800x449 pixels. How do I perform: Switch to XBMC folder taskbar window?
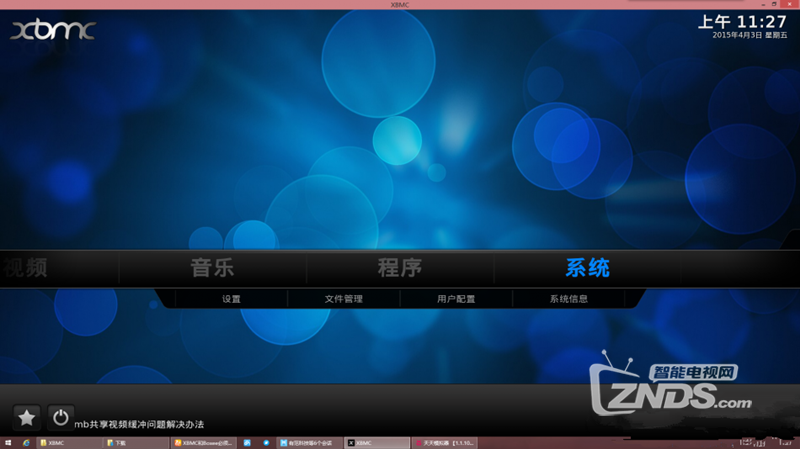point(68,443)
